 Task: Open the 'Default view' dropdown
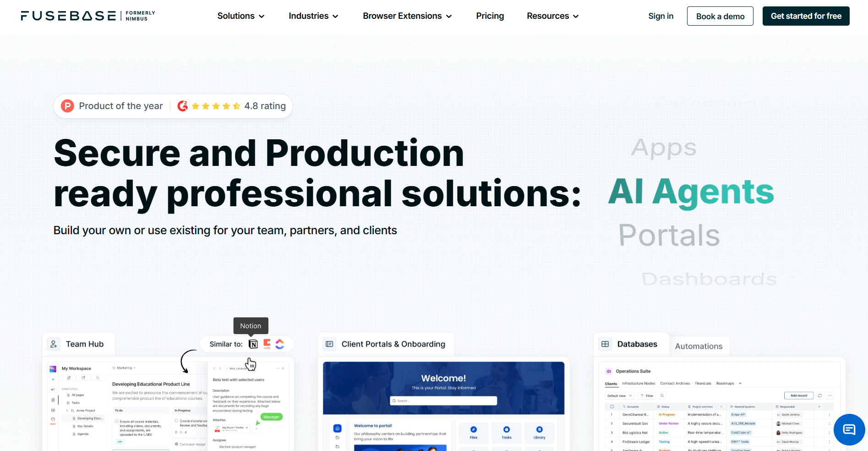620,396
